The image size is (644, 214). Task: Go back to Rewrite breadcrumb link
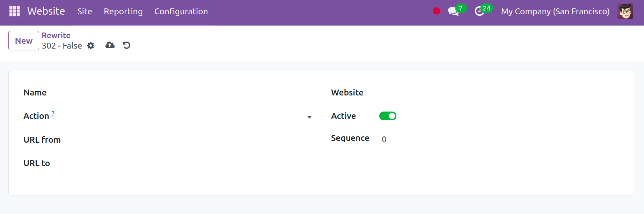click(56, 35)
